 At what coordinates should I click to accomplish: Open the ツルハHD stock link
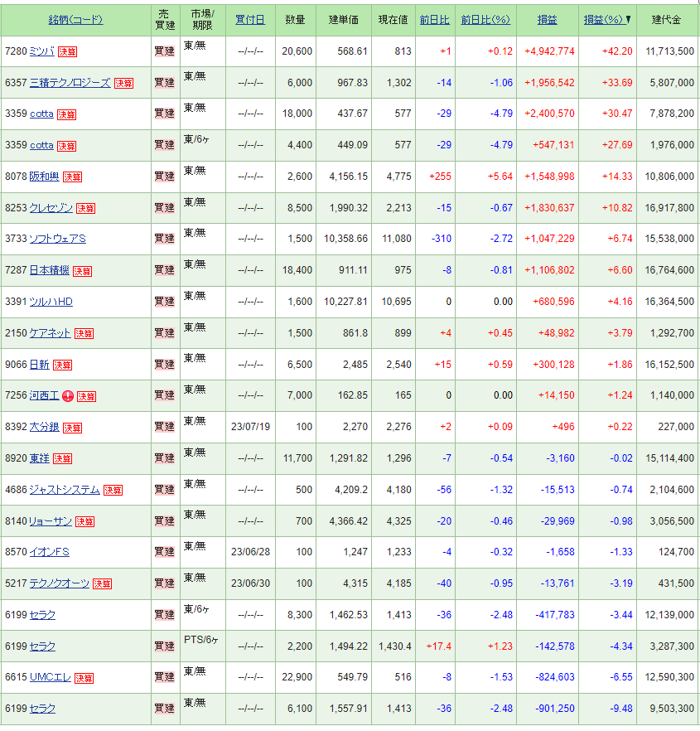click(51, 302)
